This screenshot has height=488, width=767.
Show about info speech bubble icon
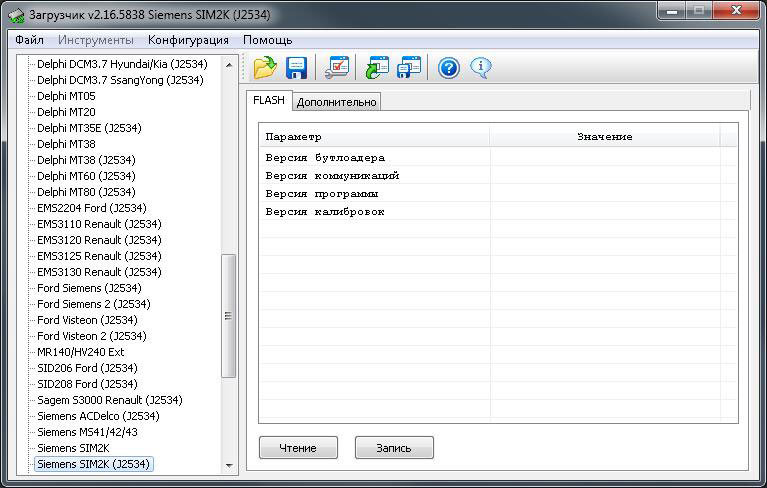481,68
